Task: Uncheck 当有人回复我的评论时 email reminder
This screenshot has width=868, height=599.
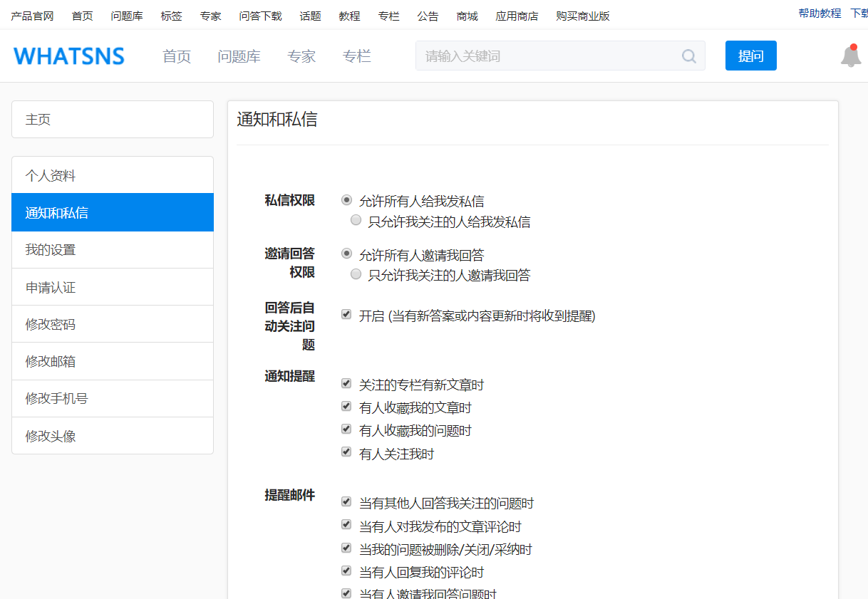Action: [x=346, y=571]
